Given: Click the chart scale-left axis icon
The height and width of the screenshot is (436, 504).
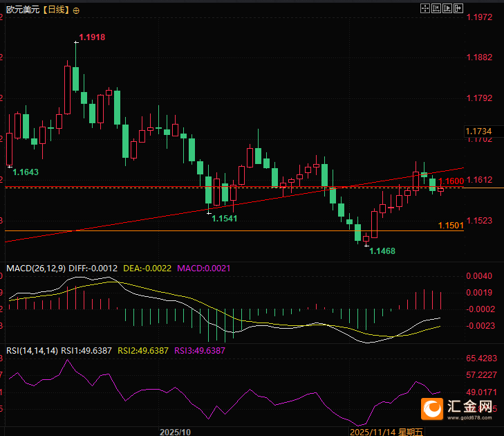Looking at the screenshot, I should point(436,8).
